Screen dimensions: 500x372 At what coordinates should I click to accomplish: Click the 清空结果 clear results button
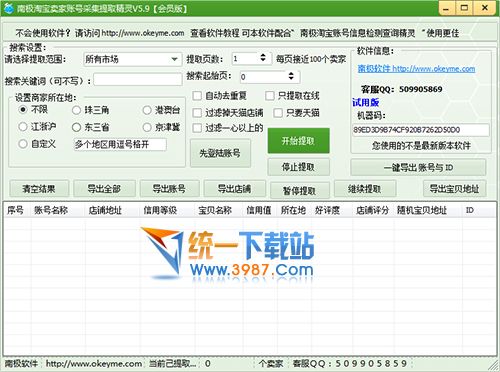(x=39, y=189)
